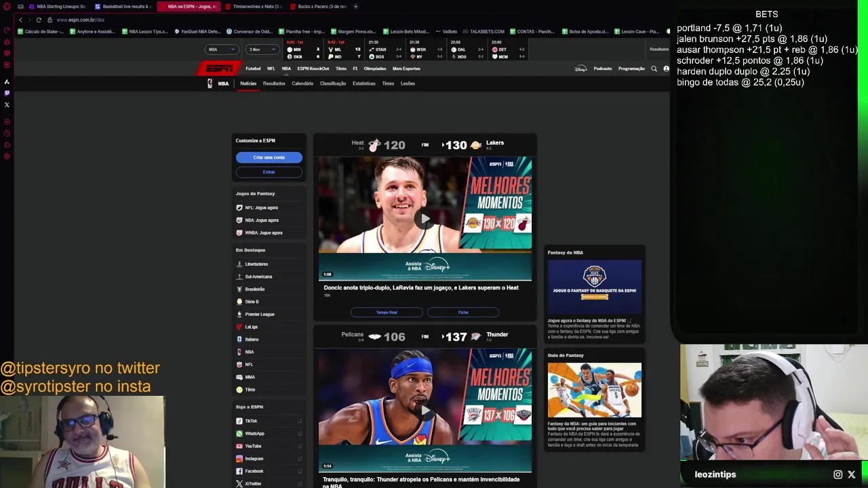Open the site lock icon in address bar

point(50,20)
